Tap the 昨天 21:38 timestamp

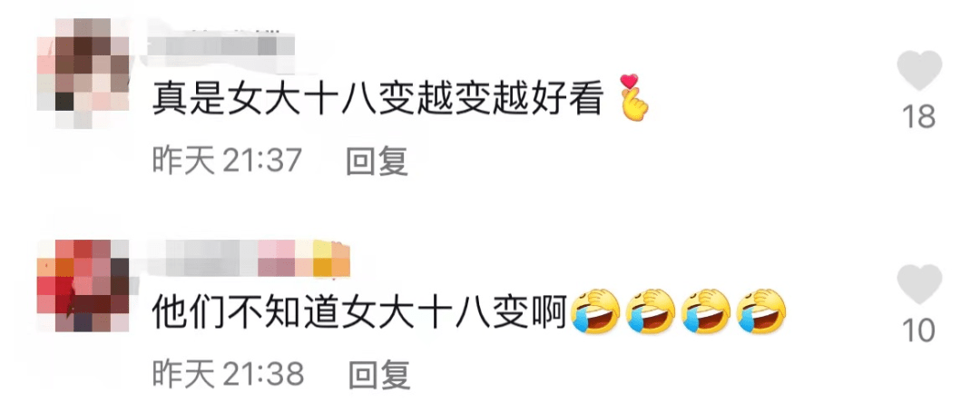click(x=228, y=375)
